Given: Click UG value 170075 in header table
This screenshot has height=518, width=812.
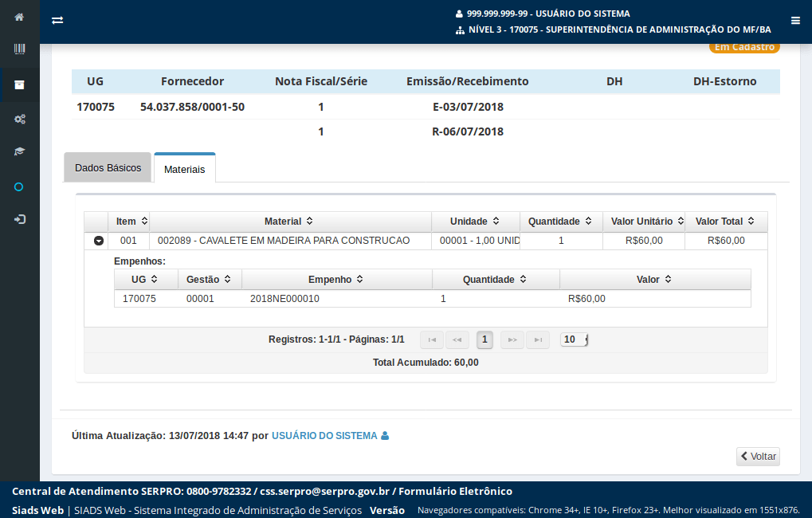Looking at the screenshot, I should point(96,108).
